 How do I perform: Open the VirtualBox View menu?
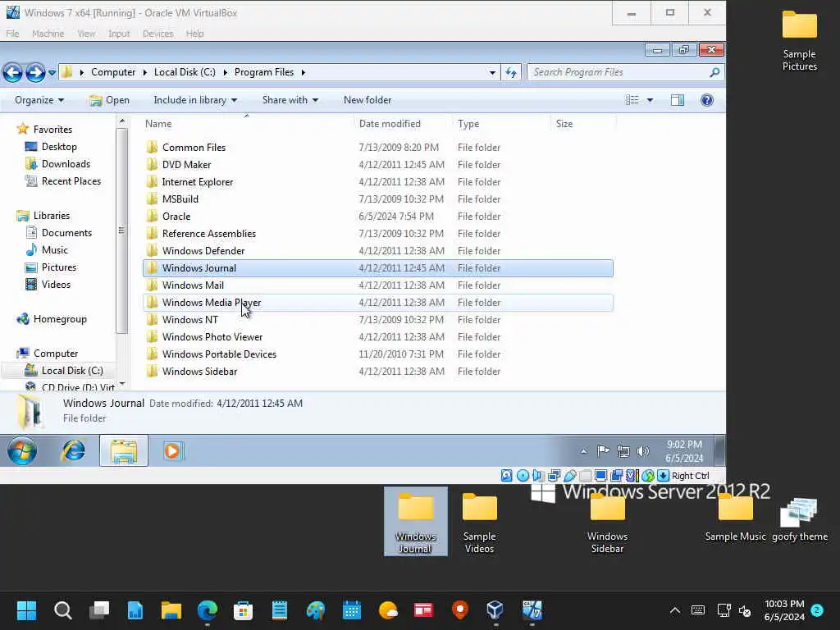point(86,34)
